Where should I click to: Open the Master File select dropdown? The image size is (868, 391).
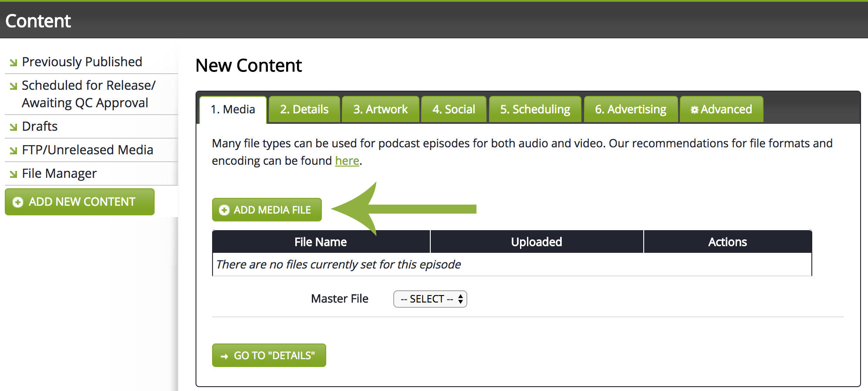[x=430, y=299]
